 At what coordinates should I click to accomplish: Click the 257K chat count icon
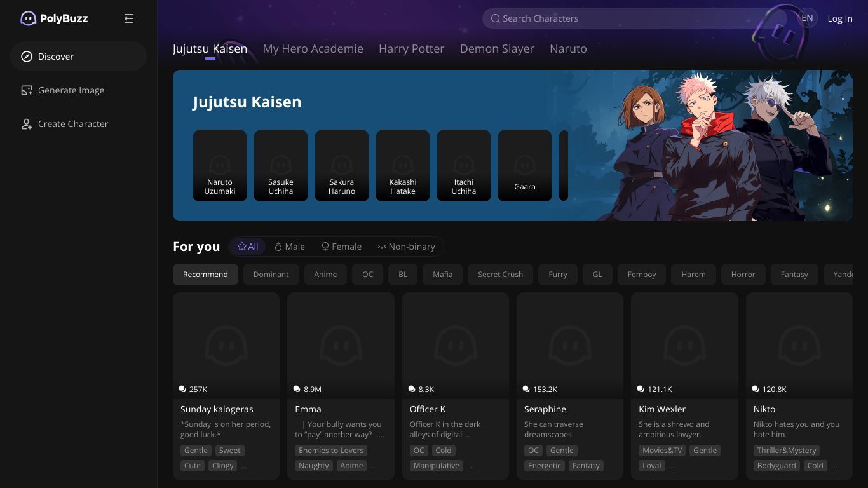point(183,389)
